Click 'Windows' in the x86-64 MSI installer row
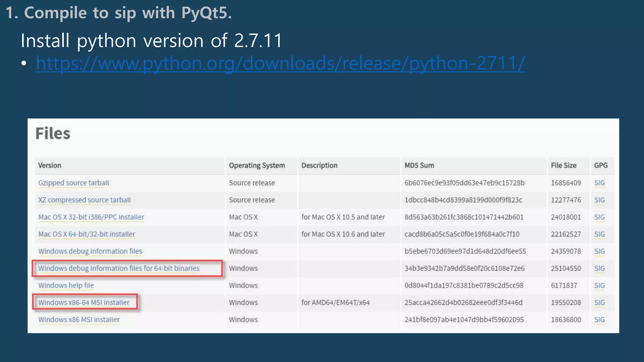This screenshot has width=644, height=362. (243, 302)
